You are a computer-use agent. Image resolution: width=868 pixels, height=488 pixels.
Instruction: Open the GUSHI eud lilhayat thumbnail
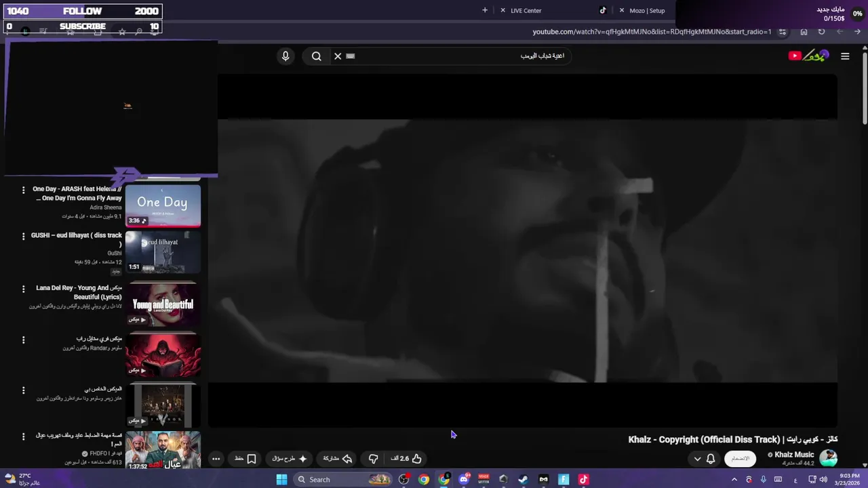coord(163,252)
